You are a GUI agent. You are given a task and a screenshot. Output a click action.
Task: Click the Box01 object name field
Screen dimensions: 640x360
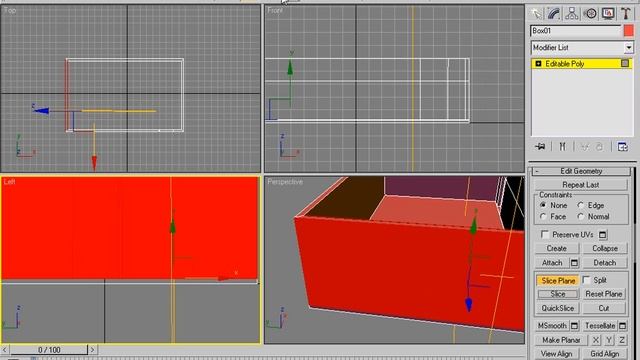[576, 31]
